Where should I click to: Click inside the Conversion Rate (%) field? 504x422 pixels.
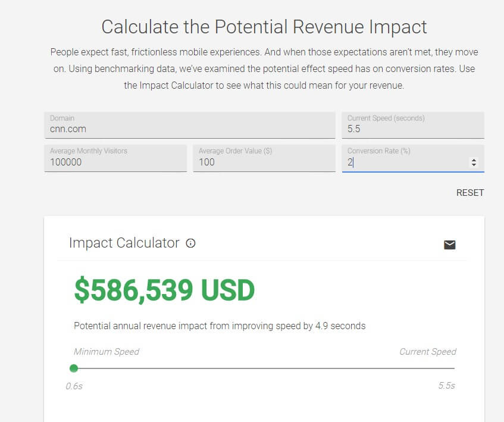405,162
